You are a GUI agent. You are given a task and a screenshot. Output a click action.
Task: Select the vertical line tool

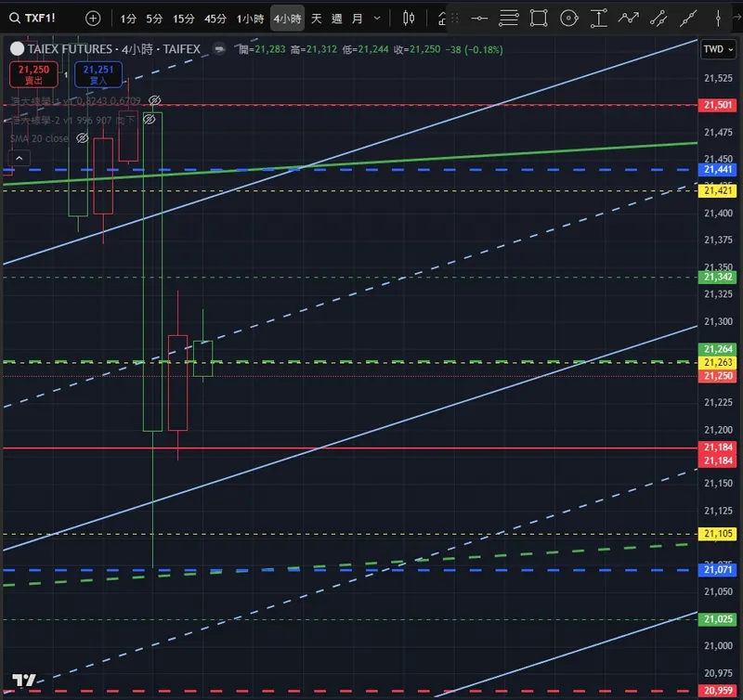[718, 19]
